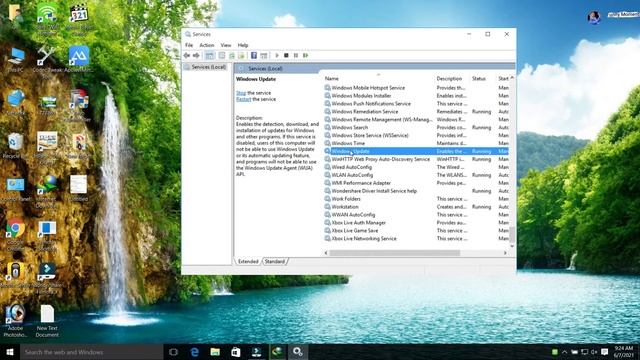Click the Back arrow in Services toolbar
The height and width of the screenshot is (360, 640).
(187, 56)
